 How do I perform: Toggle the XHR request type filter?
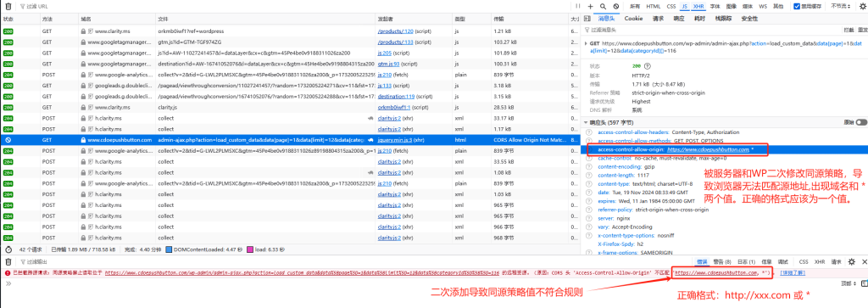(698, 6)
